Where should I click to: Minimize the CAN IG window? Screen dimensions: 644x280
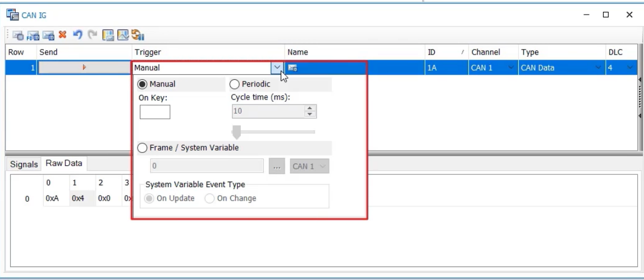(x=587, y=15)
